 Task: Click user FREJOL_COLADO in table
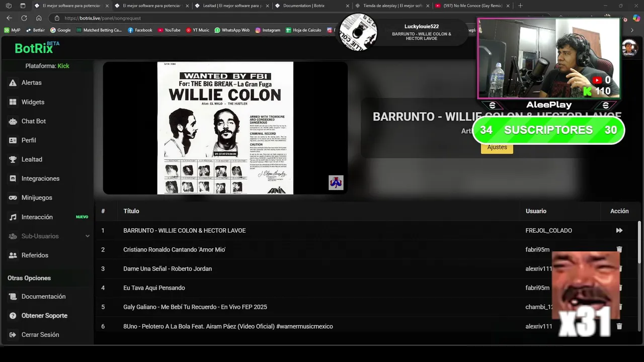tap(548, 231)
